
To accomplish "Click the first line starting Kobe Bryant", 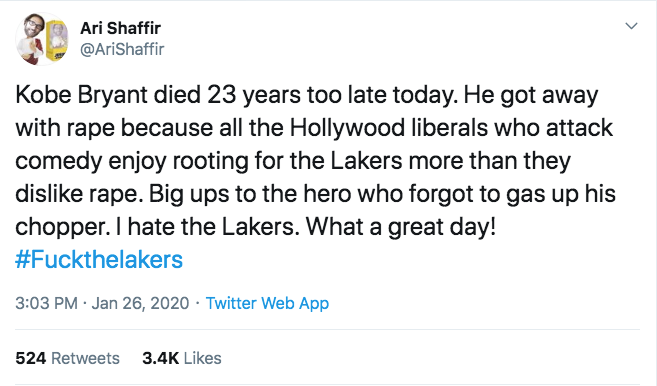I will [x=307, y=95].
